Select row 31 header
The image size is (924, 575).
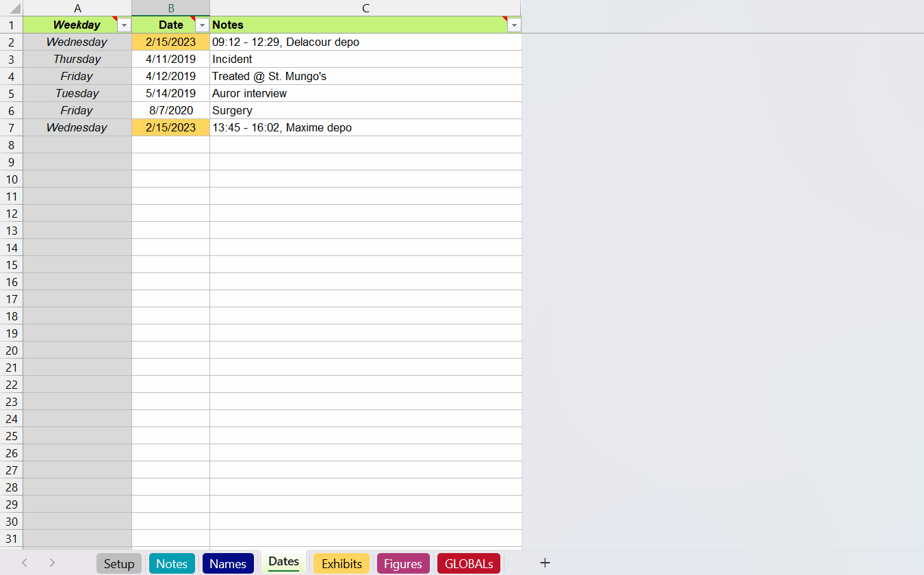(x=12, y=538)
